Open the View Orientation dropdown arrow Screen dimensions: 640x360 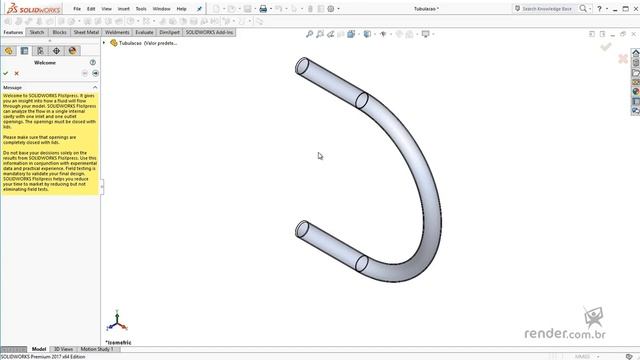coord(358,34)
